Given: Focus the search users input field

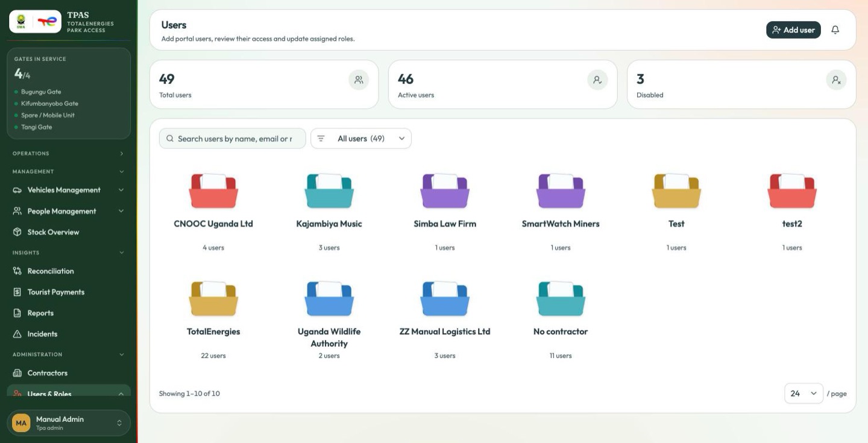Looking at the screenshot, I should 233,139.
